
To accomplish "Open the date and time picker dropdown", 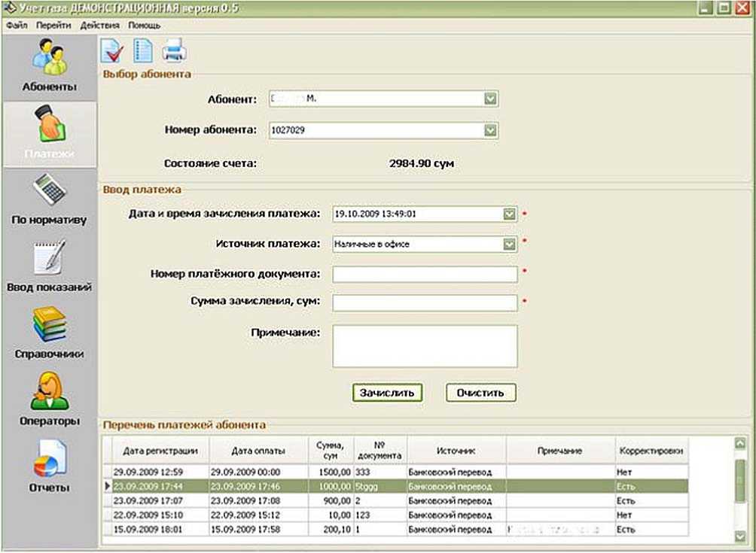I will (510, 214).
